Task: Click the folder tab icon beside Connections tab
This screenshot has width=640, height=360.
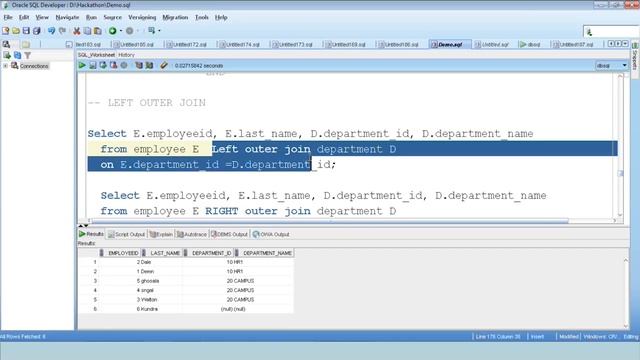Action: (x=26, y=44)
